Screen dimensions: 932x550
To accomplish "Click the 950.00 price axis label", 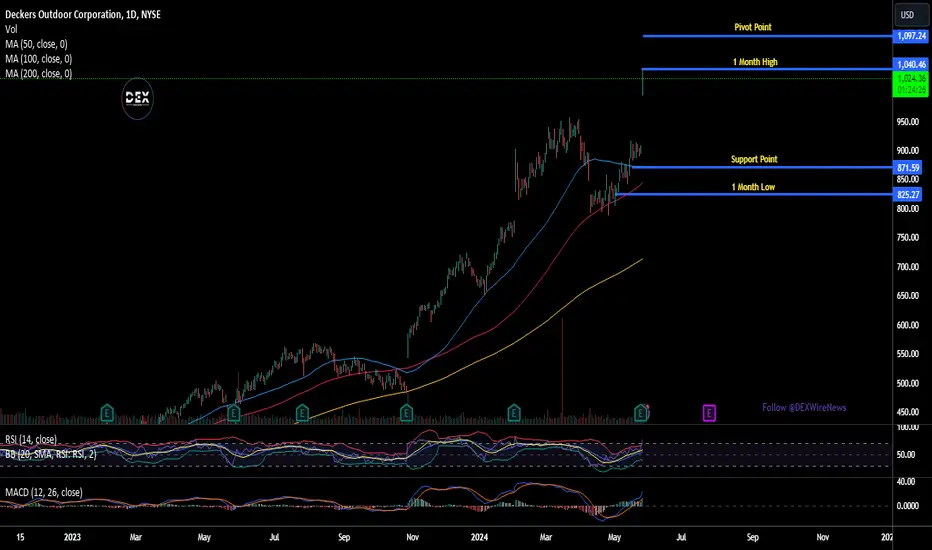I will click(x=908, y=121).
